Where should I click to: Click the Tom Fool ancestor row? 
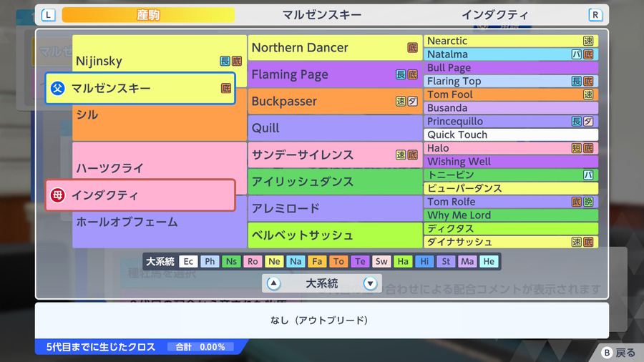click(x=511, y=94)
